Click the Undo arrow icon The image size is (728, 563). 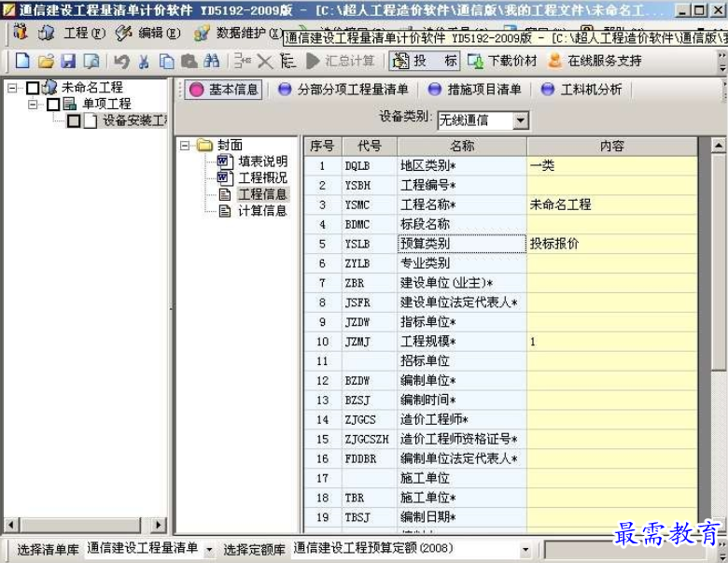click(x=121, y=62)
